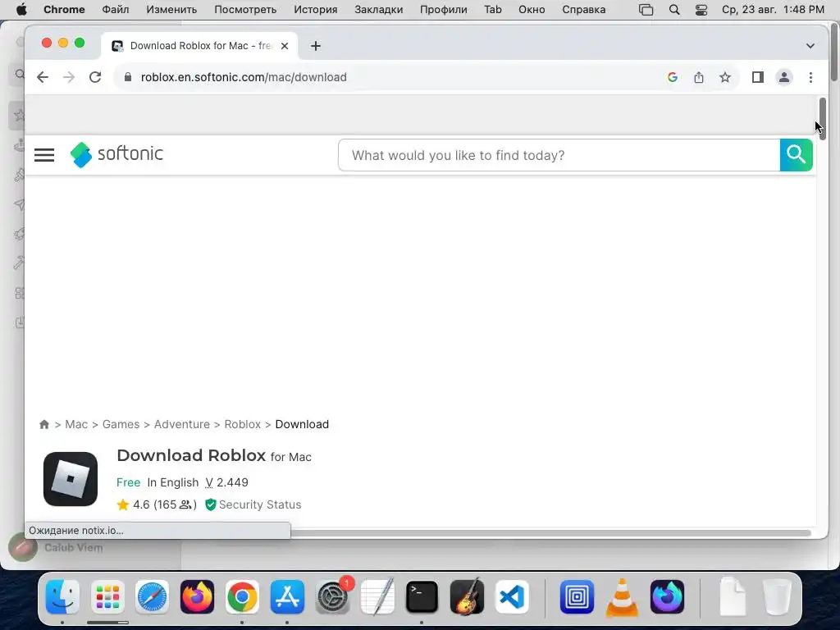Click the address bar URL
The image size is (840, 630).
[244, 77]
